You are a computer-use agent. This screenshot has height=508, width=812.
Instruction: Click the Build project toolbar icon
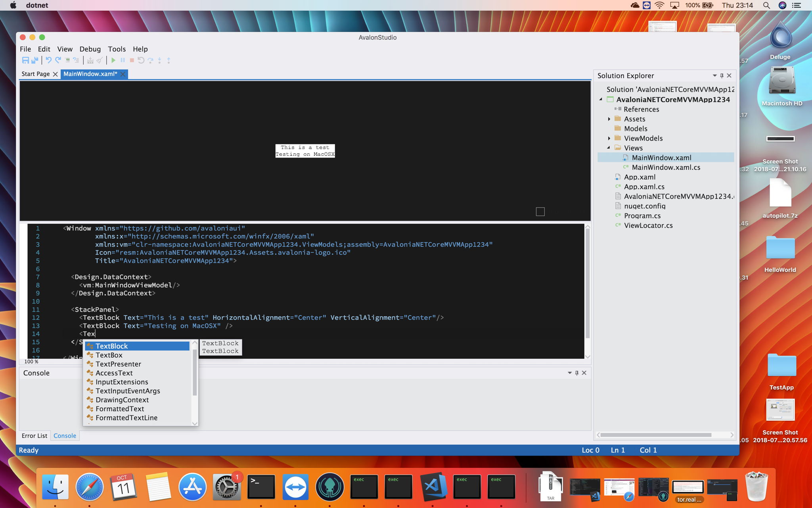tap(90, 60)
